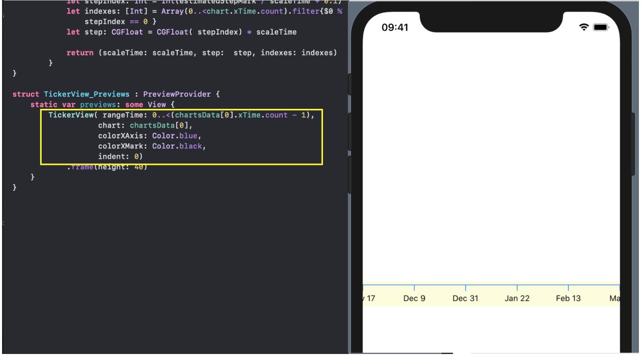Click the 09:41 clock in the status bar
This screenshot has height=355, width=644.
coord(395,27)
